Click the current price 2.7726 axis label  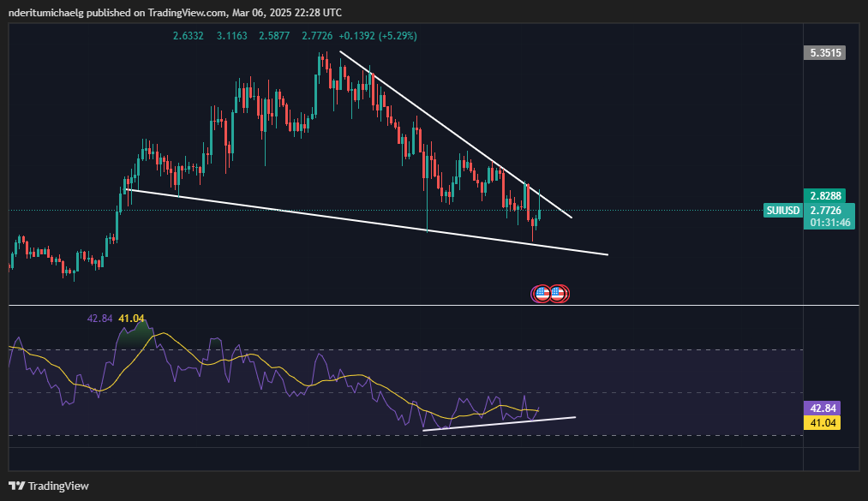pyautogui.click(x=828, y=210)
